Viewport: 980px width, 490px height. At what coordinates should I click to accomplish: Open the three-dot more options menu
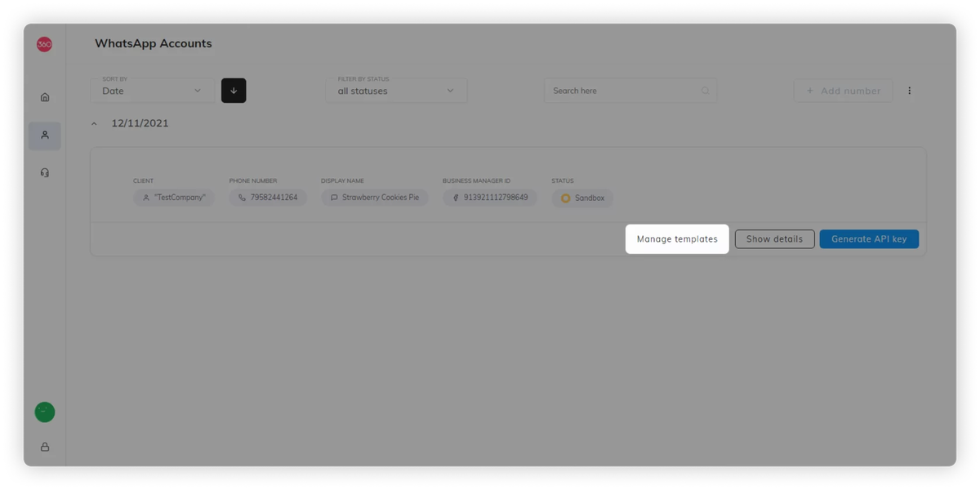point(909,91)
